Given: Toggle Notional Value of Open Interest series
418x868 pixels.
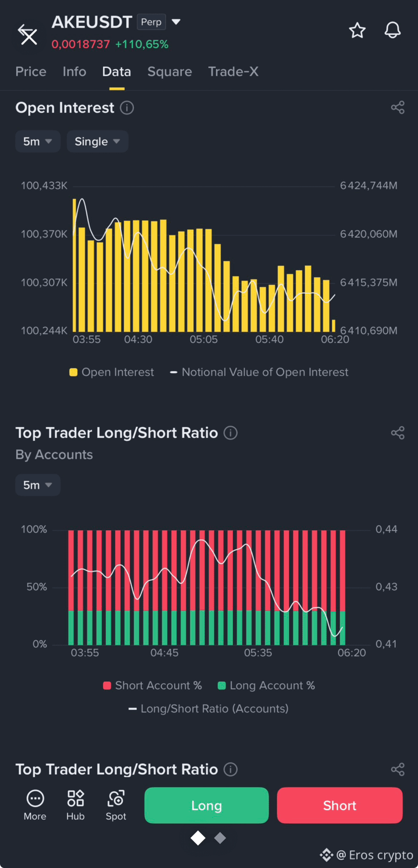Looking at the screenshot, I should pos(259,372).
